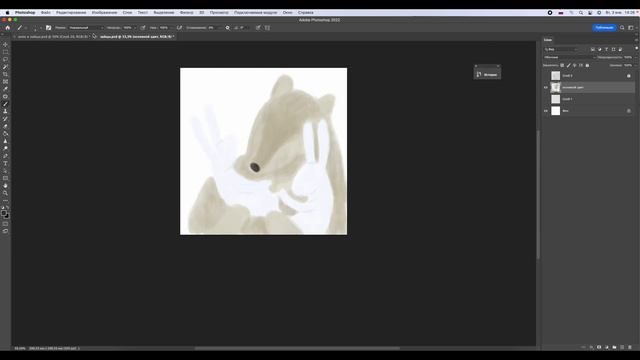Show the Слой 1 layer
Image resolution: width=640 pixels, height=360 pixels.
tap(546, 99)
